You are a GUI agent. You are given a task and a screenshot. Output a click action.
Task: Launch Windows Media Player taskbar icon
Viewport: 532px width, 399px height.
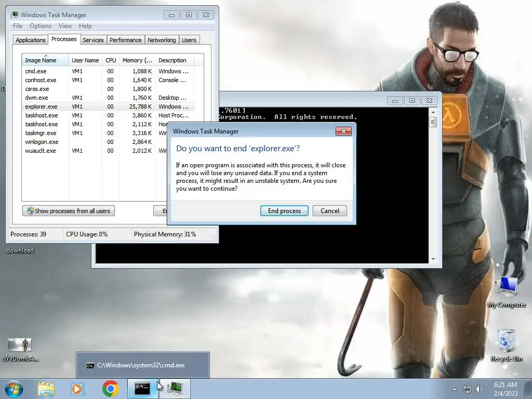click(x=78, y=389)
